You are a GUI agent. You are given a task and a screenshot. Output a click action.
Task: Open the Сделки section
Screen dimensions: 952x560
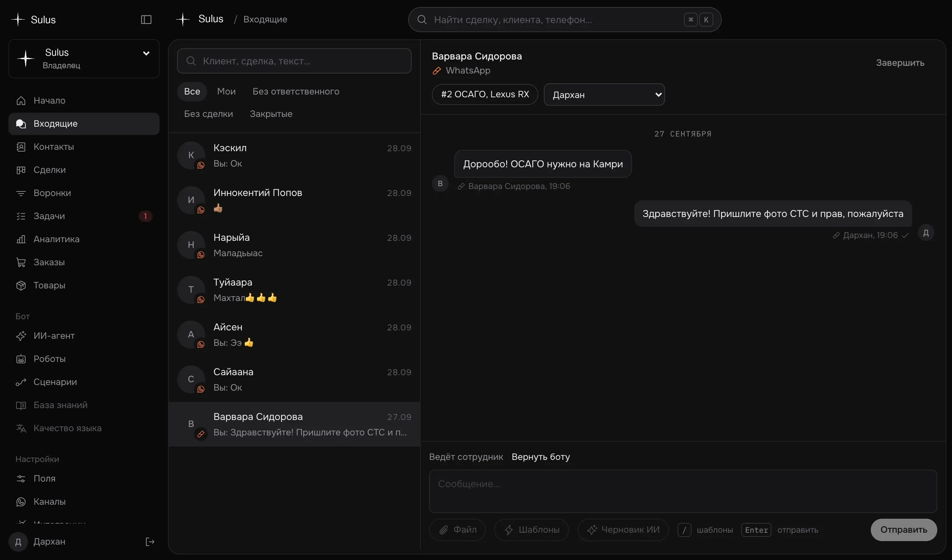(84, 170)
